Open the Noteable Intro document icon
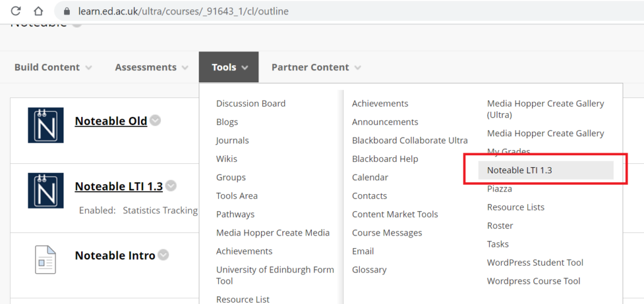The width and height of the screenshot is (644, 304). tap(45, 259)
